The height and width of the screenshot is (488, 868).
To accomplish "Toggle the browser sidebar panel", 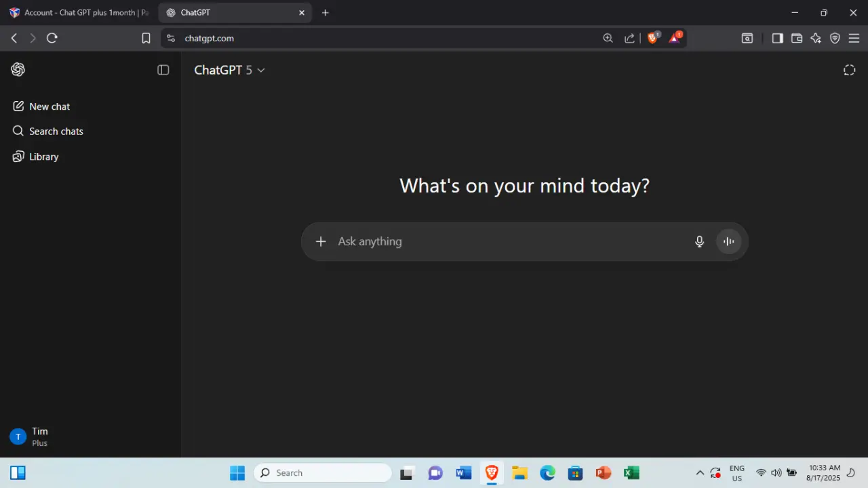I will (x=778, y=39).
